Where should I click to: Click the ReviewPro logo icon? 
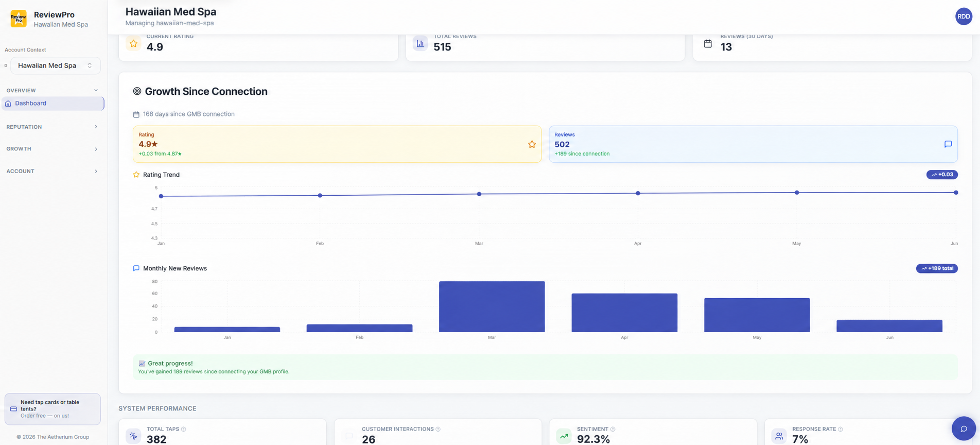coord(19,19)
